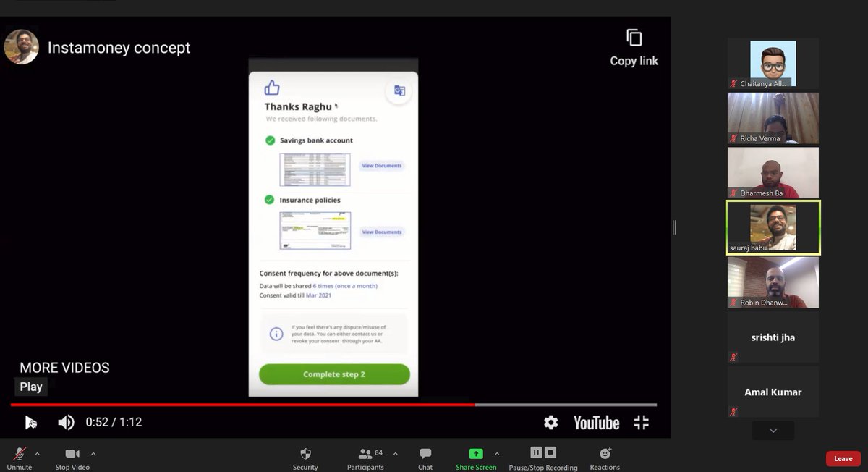Select Richa Verma participant video tile
This screenshot has width=868, height=472.
[x=773, y=118]
